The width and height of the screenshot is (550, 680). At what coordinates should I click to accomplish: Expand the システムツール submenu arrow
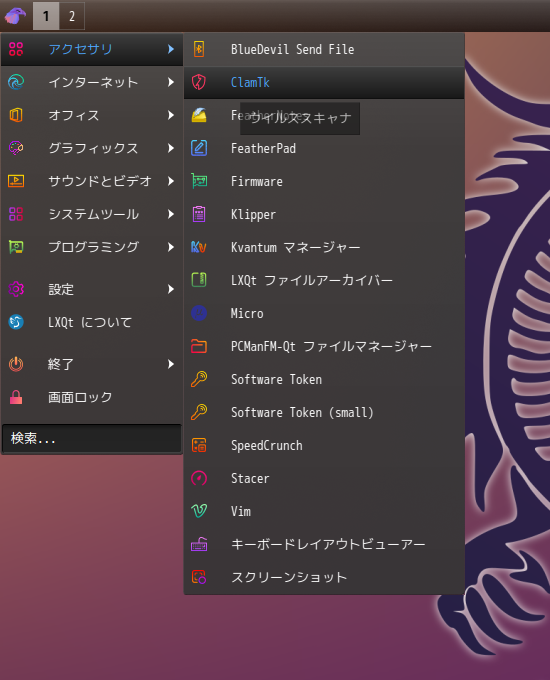pyautogui.click(x=171, y=214)
